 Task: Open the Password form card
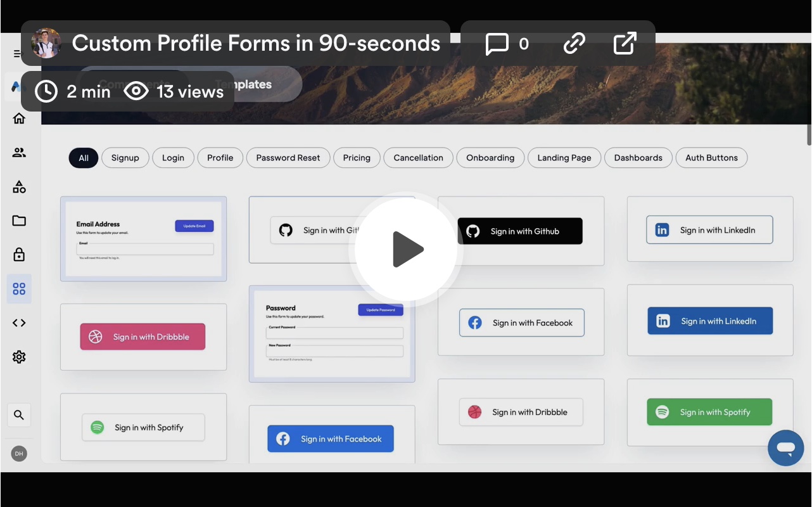pyautogui.click(x=332, y=333)
